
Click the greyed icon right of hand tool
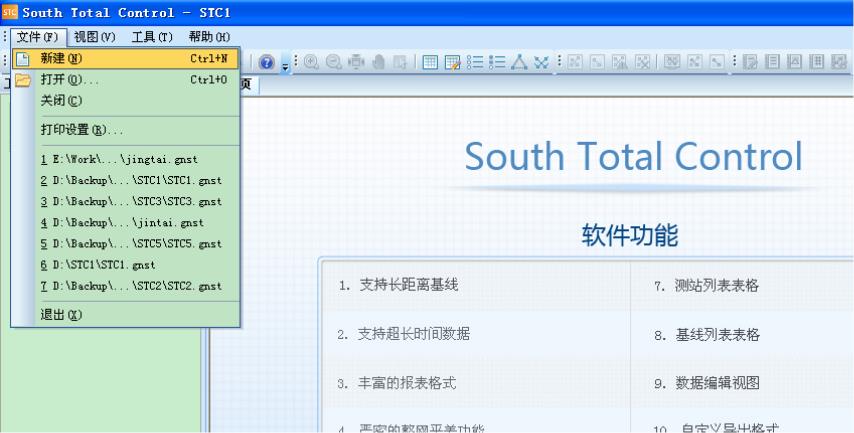click(400, 62)
